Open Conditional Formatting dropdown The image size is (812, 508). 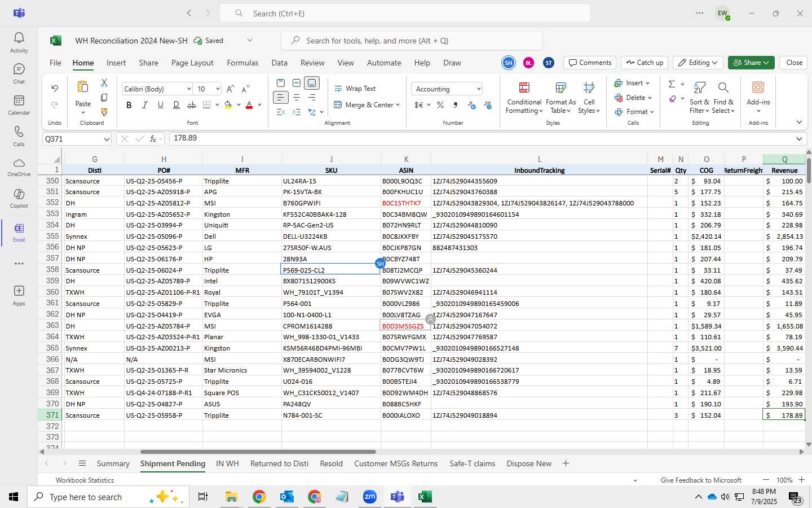(x=524, y=98)
